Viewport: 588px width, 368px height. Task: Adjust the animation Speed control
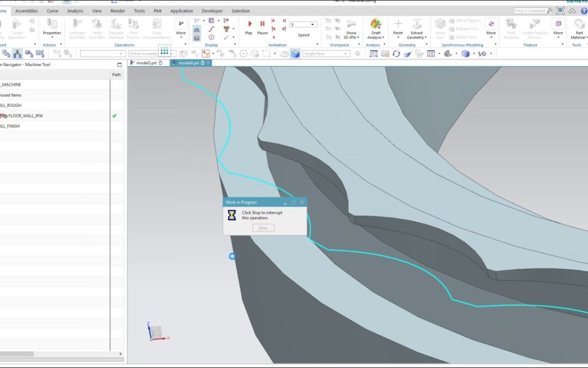[303, 24]
